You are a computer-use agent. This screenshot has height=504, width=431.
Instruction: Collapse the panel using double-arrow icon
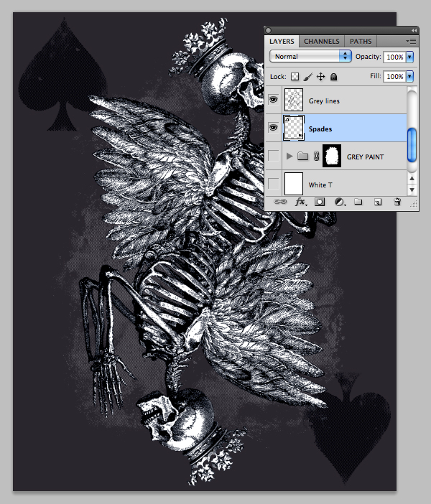tap(414, 30)
